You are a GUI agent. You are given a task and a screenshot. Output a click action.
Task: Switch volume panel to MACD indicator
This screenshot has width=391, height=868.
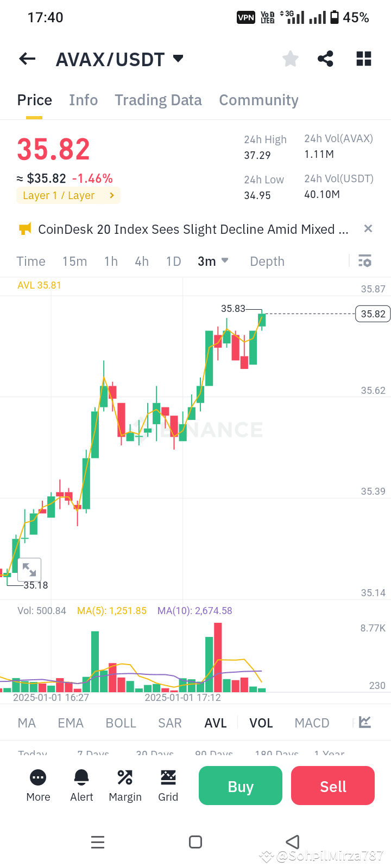312,723
